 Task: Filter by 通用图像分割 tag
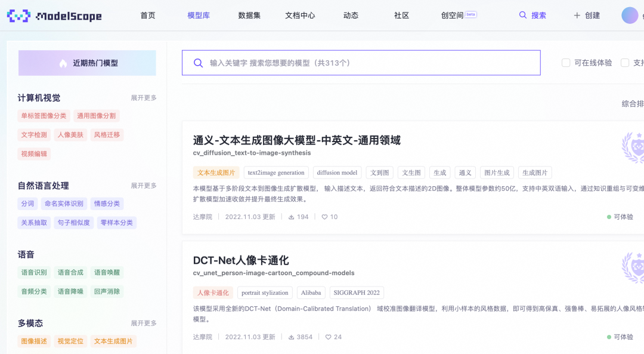click(x=96, y=116)
